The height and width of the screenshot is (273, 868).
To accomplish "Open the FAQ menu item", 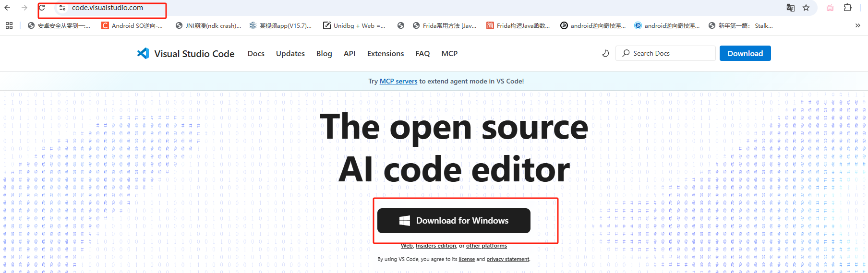I will (422, 54).
